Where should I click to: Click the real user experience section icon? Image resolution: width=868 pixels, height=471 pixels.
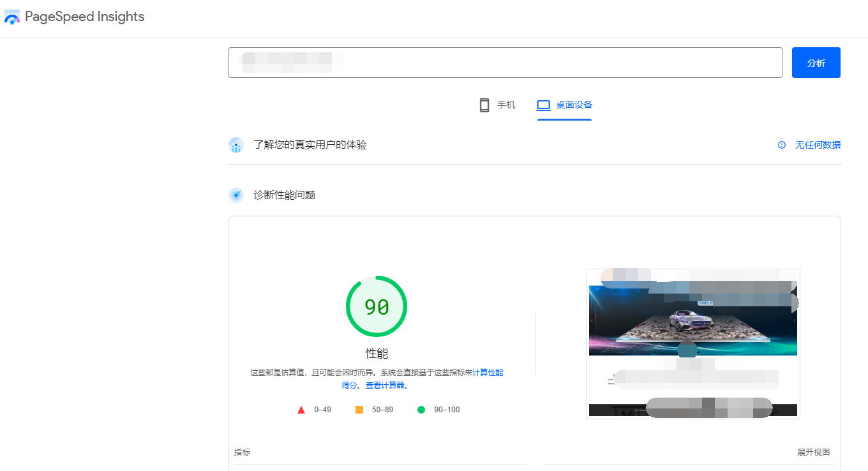(236, 146)
